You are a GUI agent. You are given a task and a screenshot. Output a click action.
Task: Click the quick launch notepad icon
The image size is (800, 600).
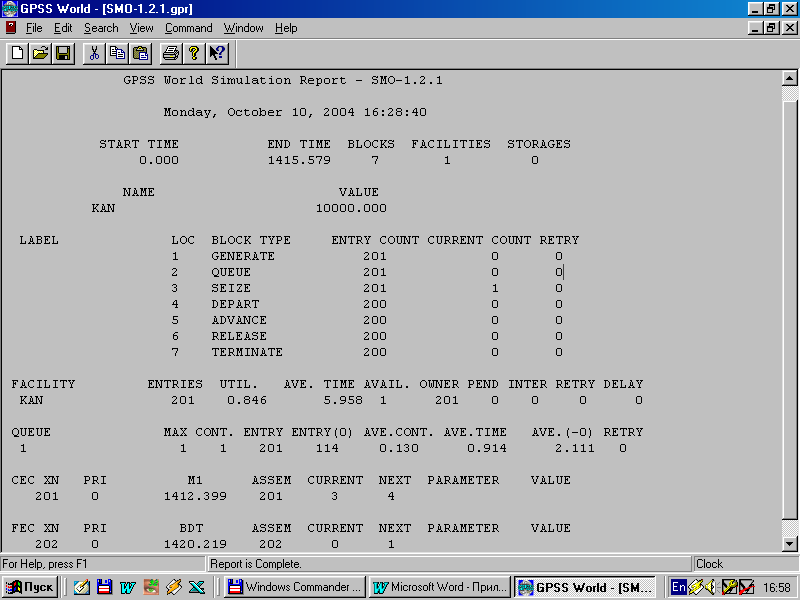[x=81, y=587]
